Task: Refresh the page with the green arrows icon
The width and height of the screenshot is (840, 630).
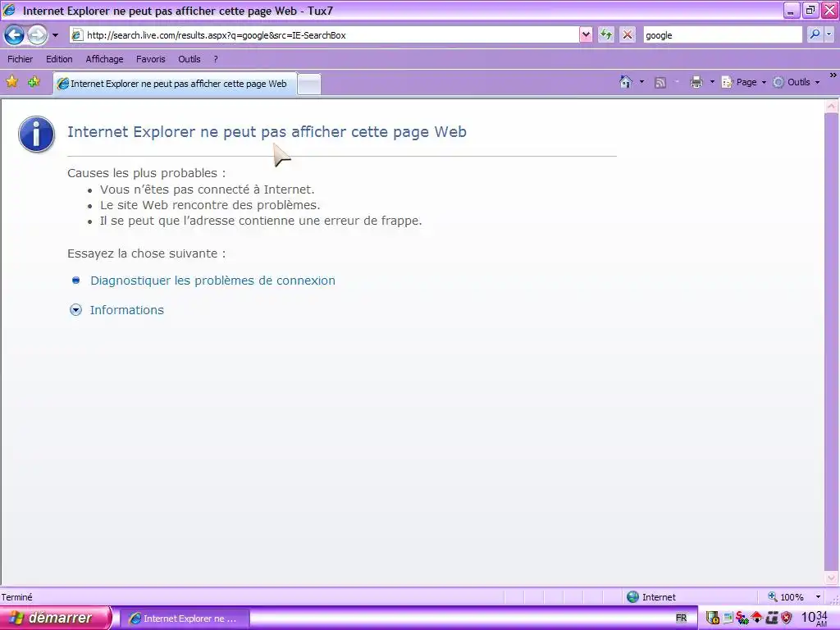Action: click(x=606, y=35)
